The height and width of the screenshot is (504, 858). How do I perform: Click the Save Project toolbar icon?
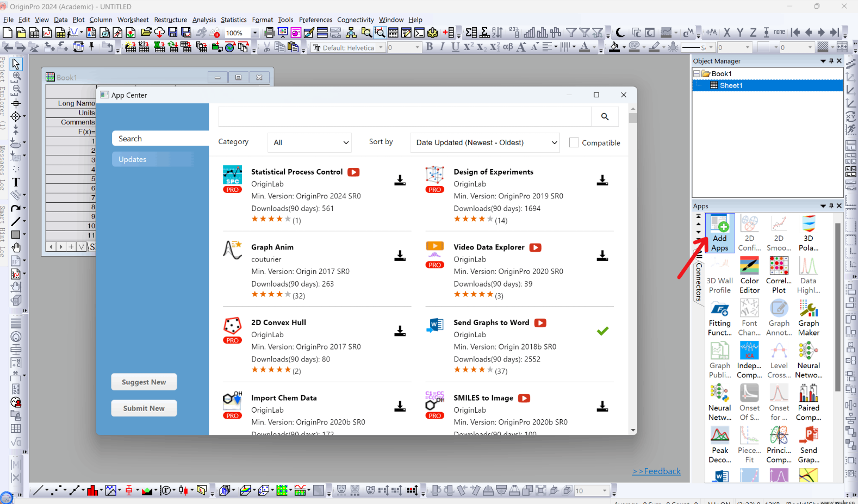pos(173,33)
